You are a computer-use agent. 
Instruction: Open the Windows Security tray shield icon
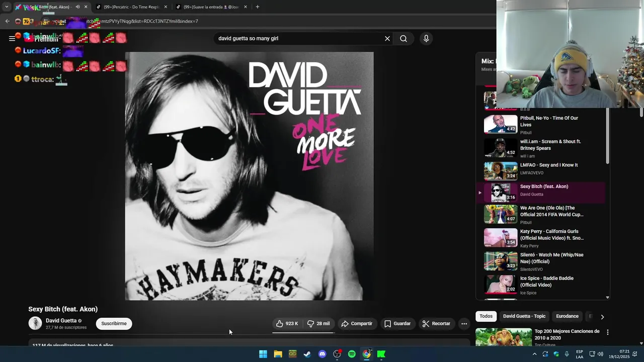[556, 354]
